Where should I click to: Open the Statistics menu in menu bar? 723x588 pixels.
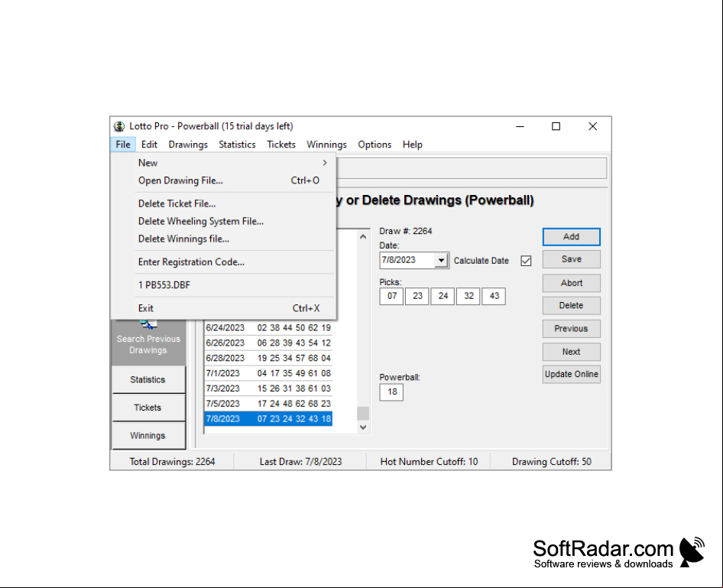point(237,145)
